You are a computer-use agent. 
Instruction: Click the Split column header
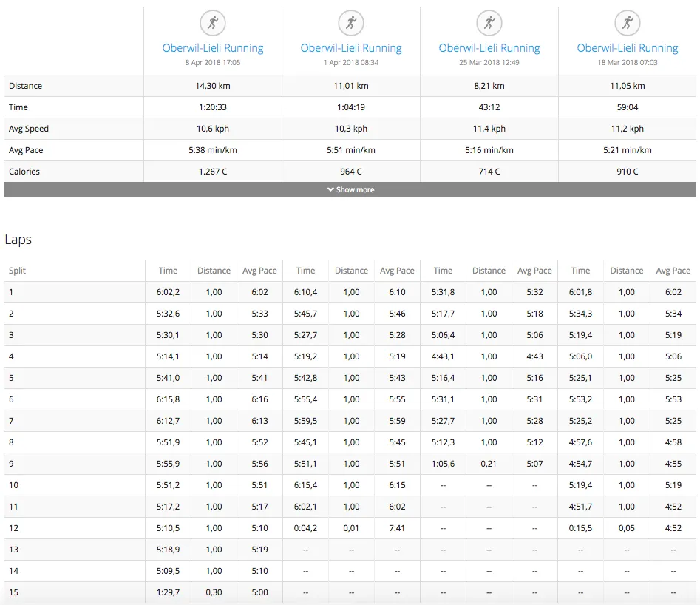18,271
